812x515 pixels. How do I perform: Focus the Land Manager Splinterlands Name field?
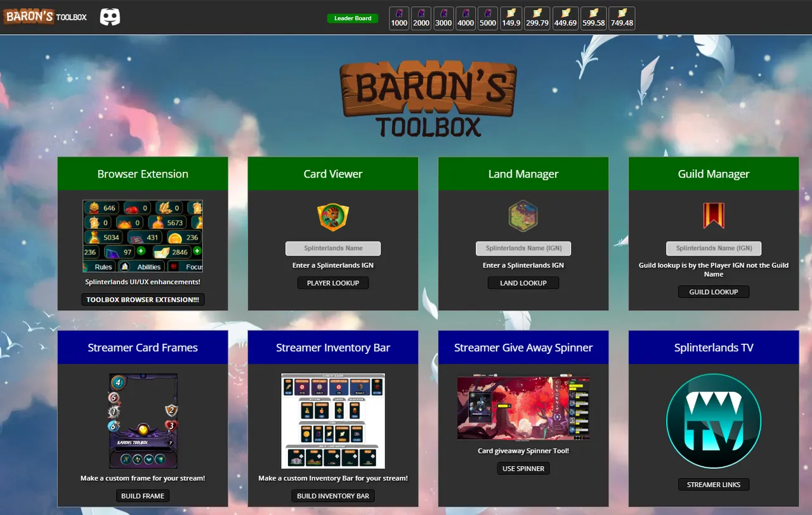click(523, 248)
